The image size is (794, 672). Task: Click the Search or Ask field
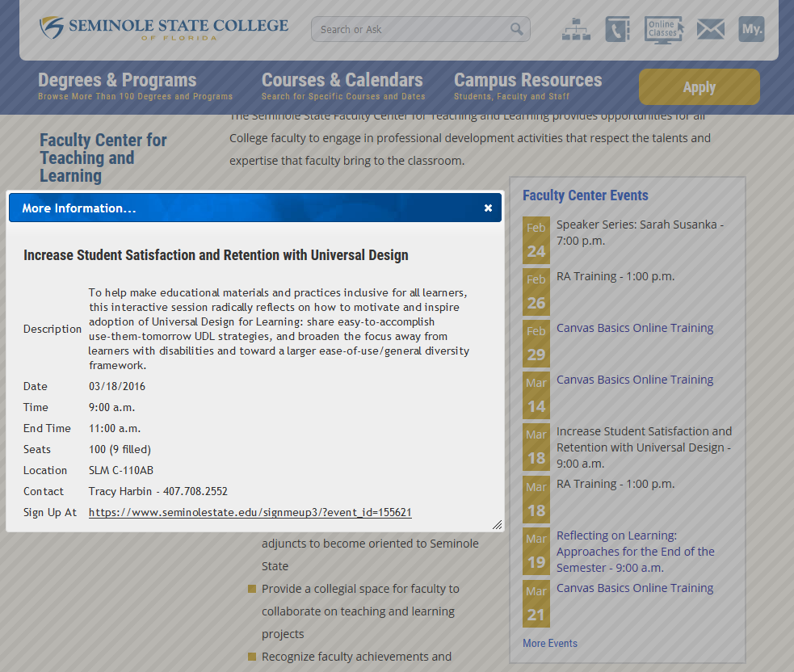[x=410, y=30]
